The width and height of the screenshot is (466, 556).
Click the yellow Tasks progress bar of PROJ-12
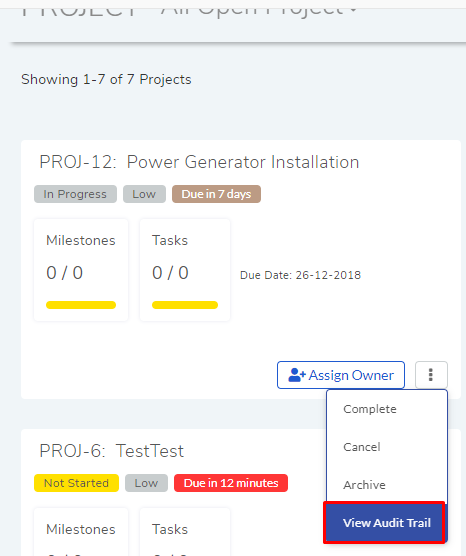pyautogui.click(x=185, y=305)
